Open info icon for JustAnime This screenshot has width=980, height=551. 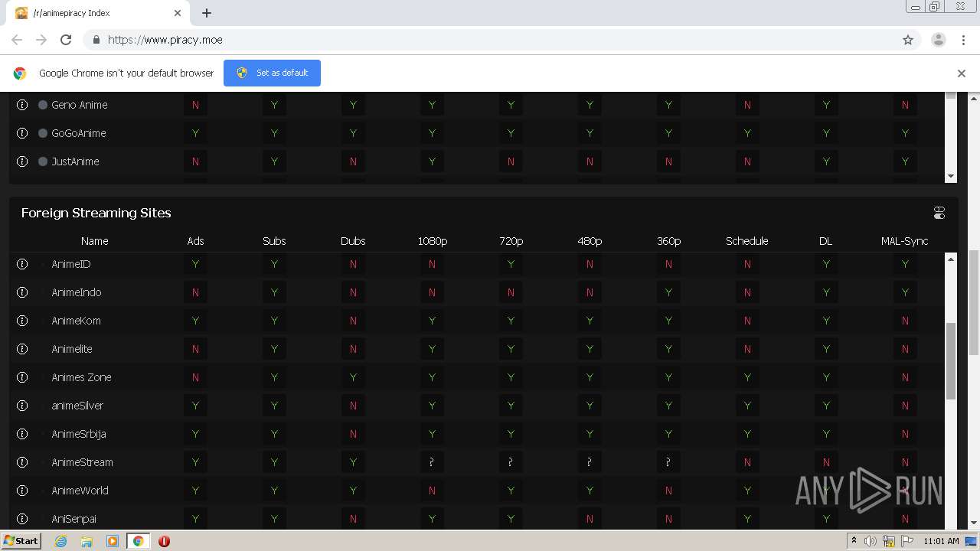(x=22, y=161)
